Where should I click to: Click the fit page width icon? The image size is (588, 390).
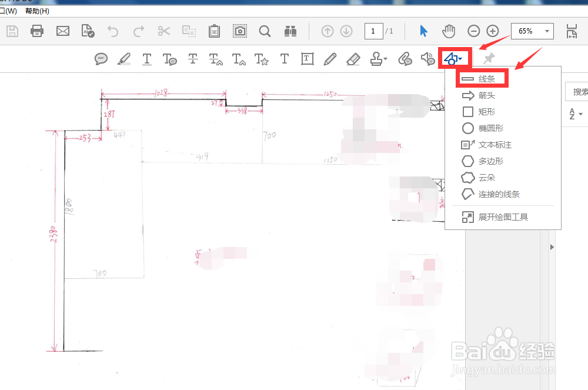[x=572, y=32]
